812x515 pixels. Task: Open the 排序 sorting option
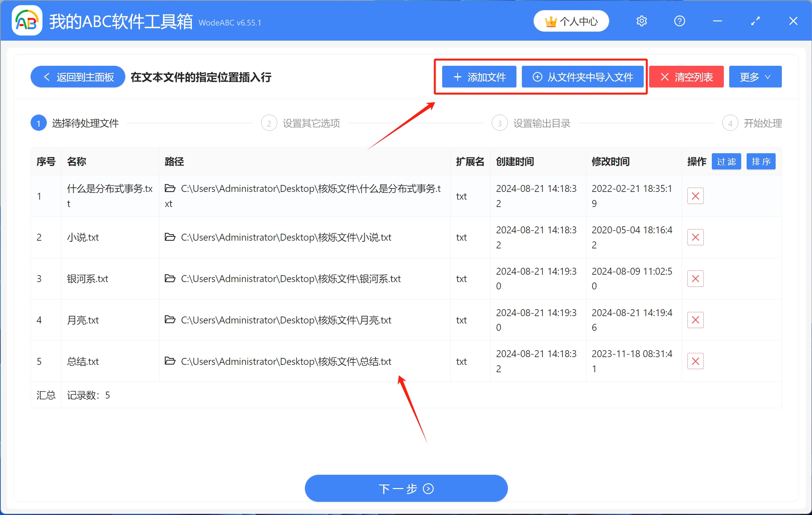tap(761, 161)
